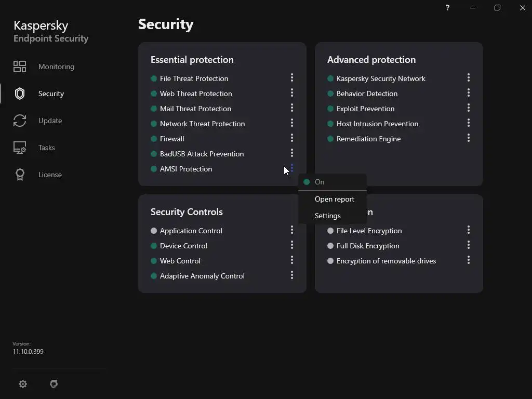Click the Tasks monitor icon
The width and height of the screenshot is (532, 399).
click(x=20, y=148)
